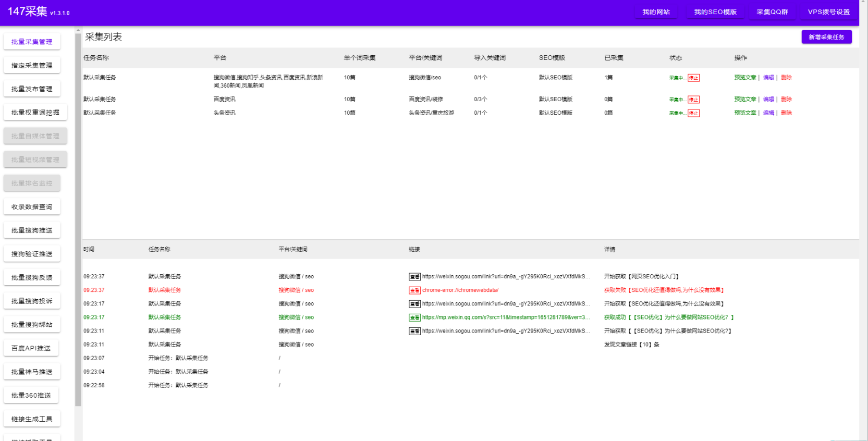The height and width of the screenshot is (441, 868).
Task: Click the 头条资讯/重庆旅游 keyword cell
Action: click(431, 113)
